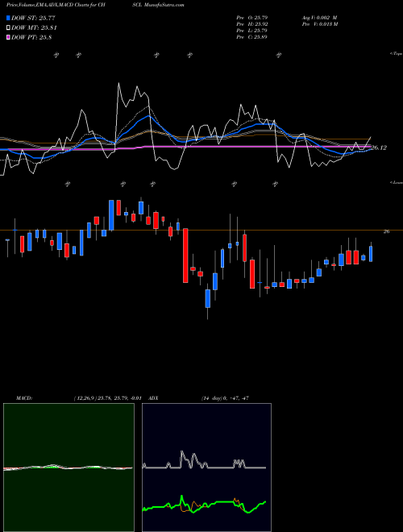Click the 'SCL MunafaSutra.com' title text
Image resolution: width=403 pixels, height=532 pixels.
(x=159, y=5)
